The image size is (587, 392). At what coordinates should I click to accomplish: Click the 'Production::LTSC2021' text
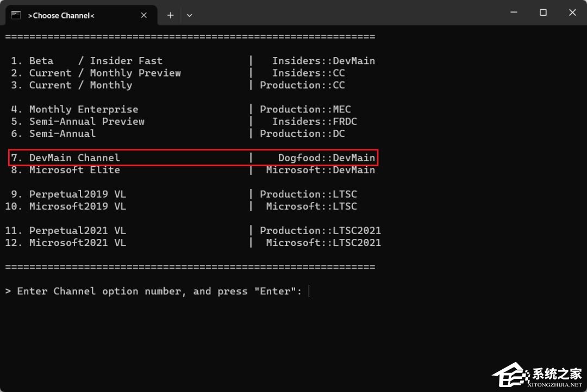click(321, 230)
